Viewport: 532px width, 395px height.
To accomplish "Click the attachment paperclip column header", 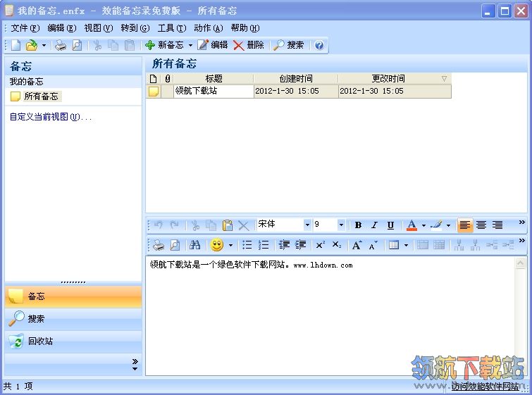I will pos(167,79).
